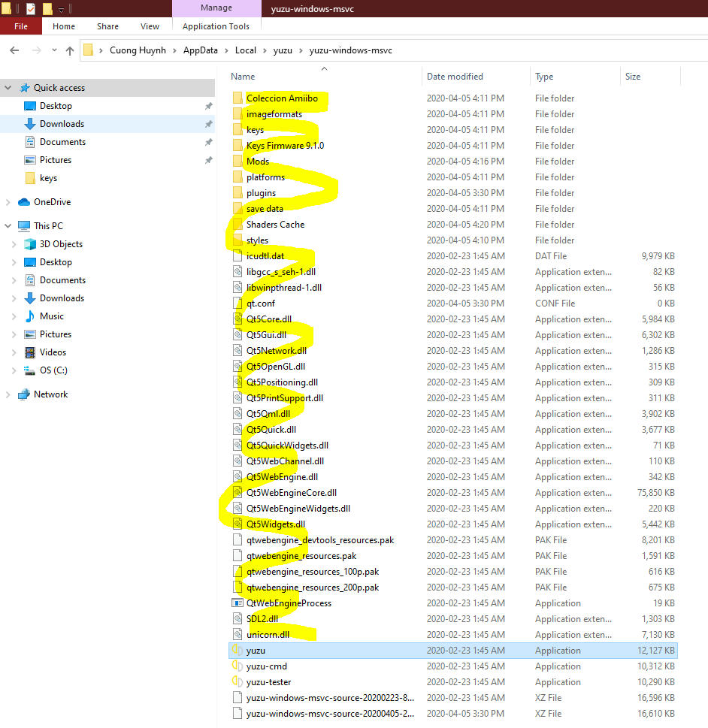
Task: Click Cuong Huynh in address path
Action: [x=138, y=50]
